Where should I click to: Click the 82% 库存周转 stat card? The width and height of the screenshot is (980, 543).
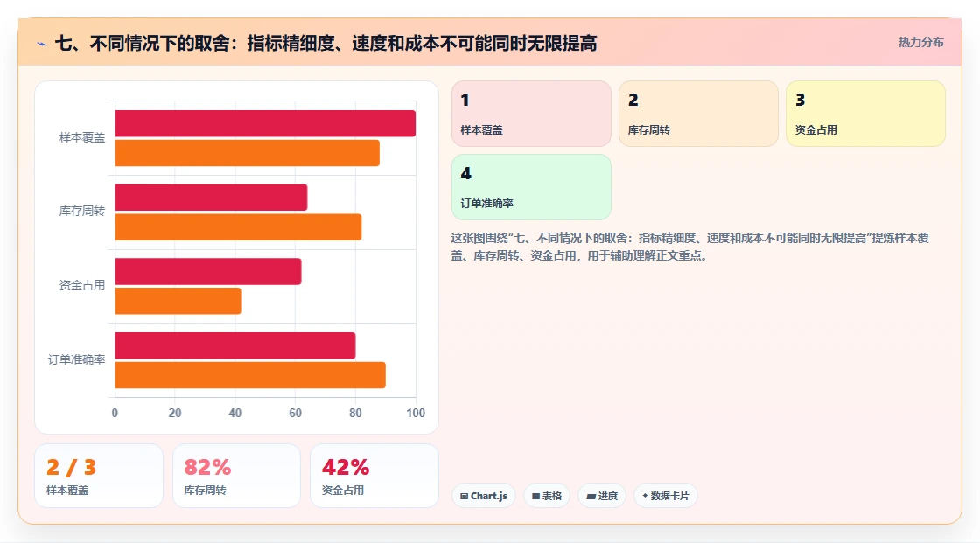236,476
